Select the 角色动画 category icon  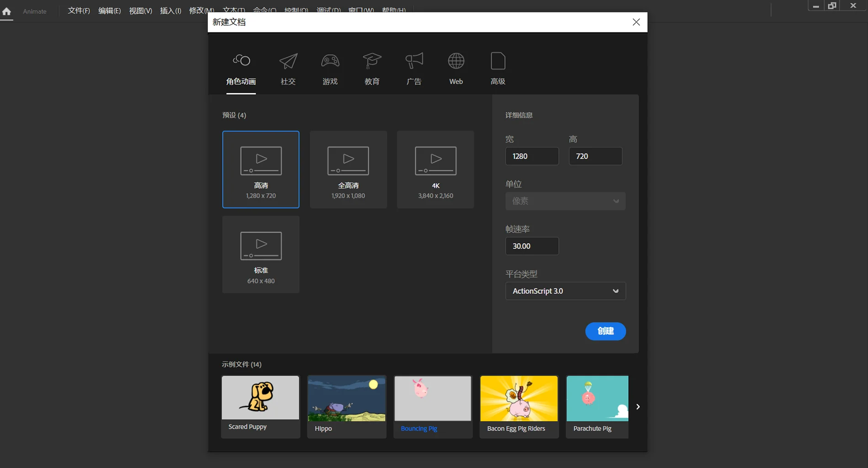coord(241,61)
